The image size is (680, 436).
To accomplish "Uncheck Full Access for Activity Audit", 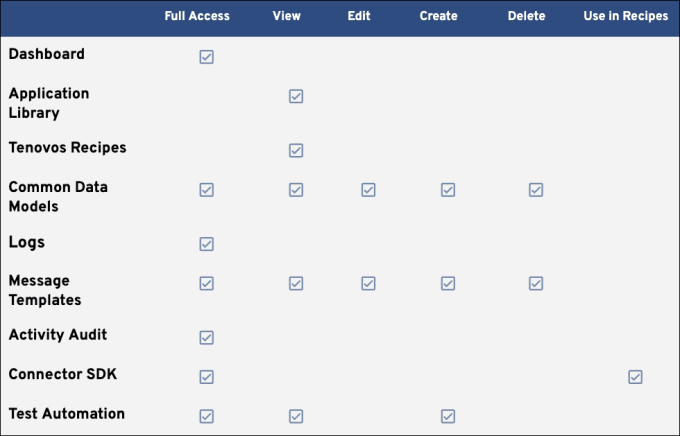I will click(206, 337).
